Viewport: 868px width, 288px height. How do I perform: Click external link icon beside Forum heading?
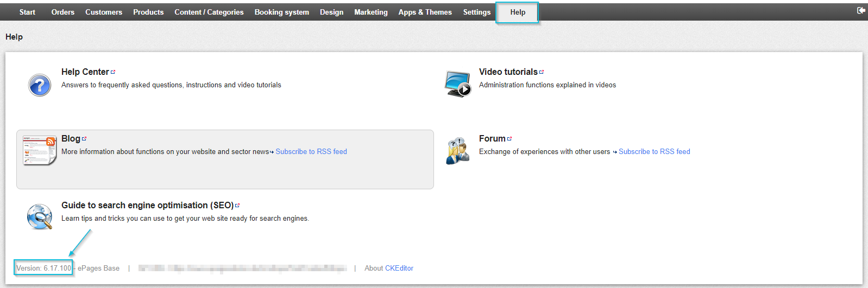point(510,138)
